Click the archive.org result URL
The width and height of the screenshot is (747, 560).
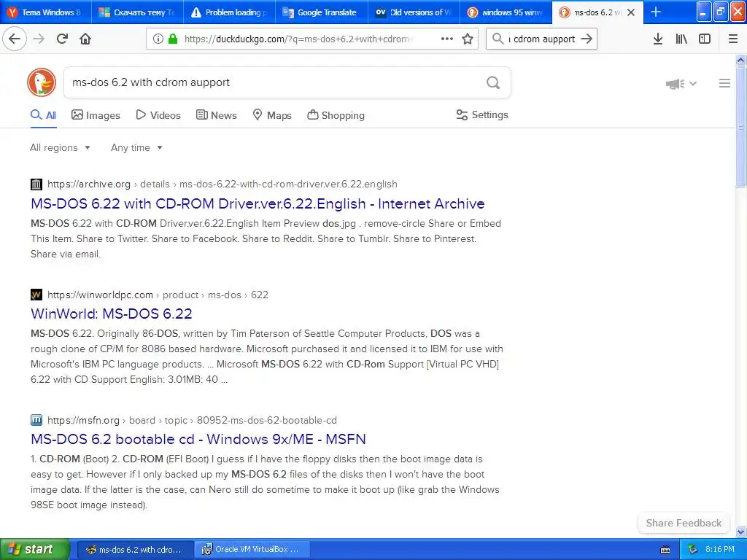(222, 184)
